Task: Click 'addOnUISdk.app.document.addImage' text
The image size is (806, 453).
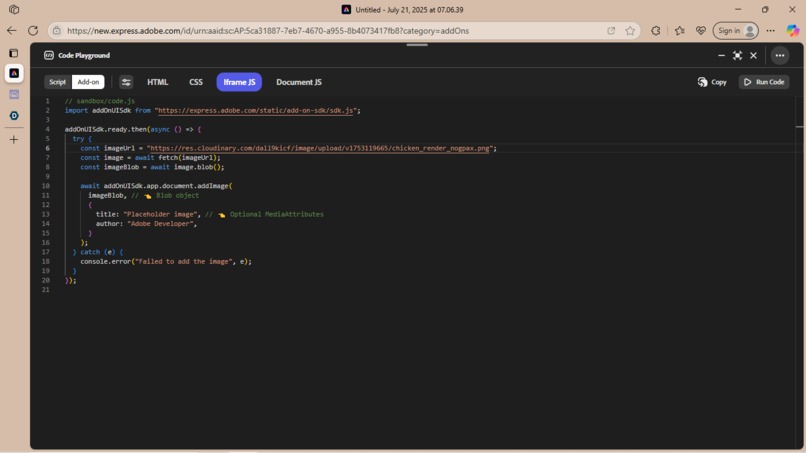Action: click(166, 186)
